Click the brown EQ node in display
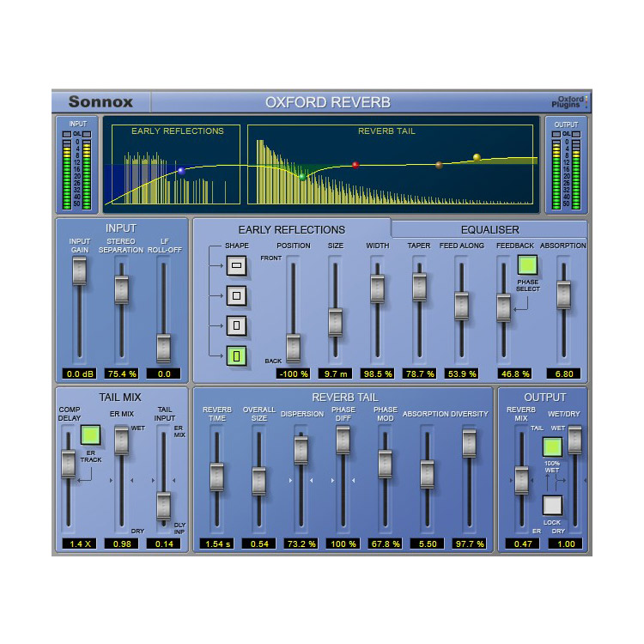644x644 pixels. 439,165
